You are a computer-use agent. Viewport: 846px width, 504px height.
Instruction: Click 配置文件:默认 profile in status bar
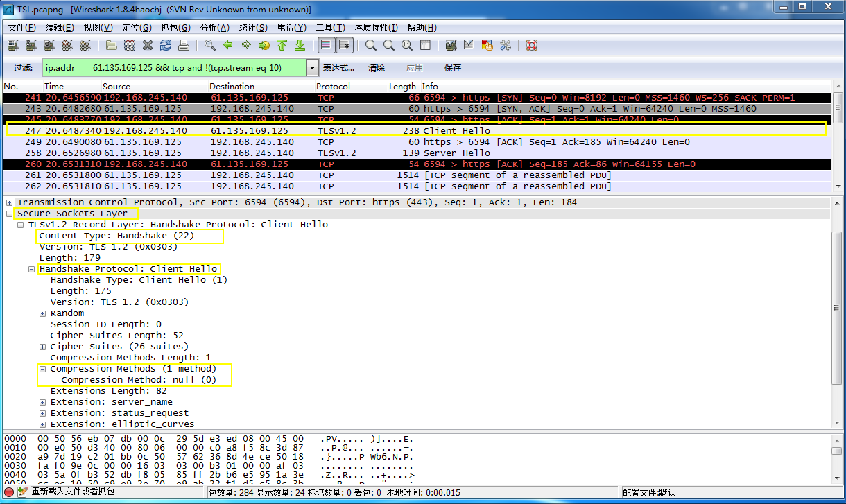coord(649,492)
